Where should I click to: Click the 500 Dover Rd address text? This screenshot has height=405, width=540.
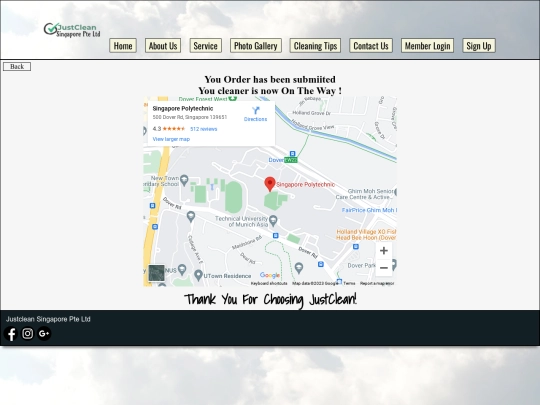coord(190,117)
